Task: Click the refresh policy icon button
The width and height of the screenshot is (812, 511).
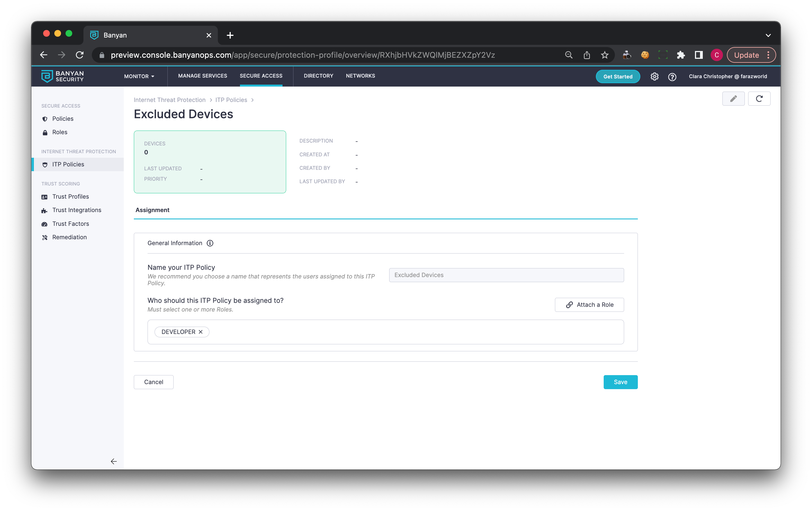Action: pyautogui.click(x=759, y=99)
